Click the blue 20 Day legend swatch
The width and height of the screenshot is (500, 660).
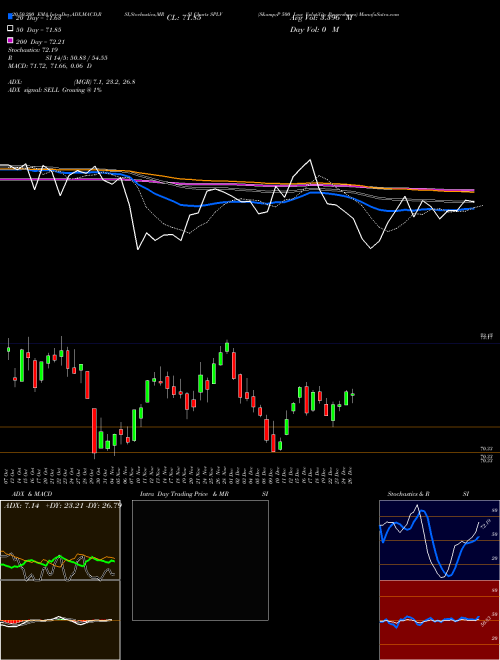coord(10,17)
